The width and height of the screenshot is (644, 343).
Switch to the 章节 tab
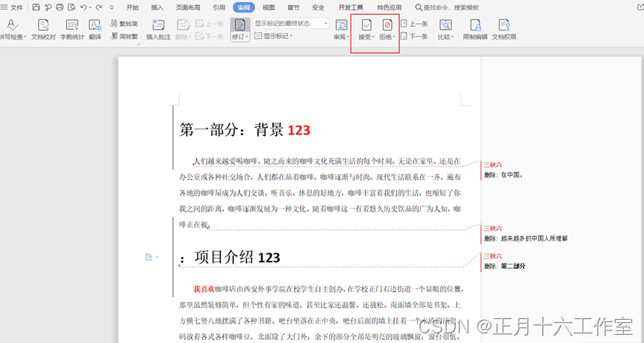pyautogui.click(x=293, y=7)
